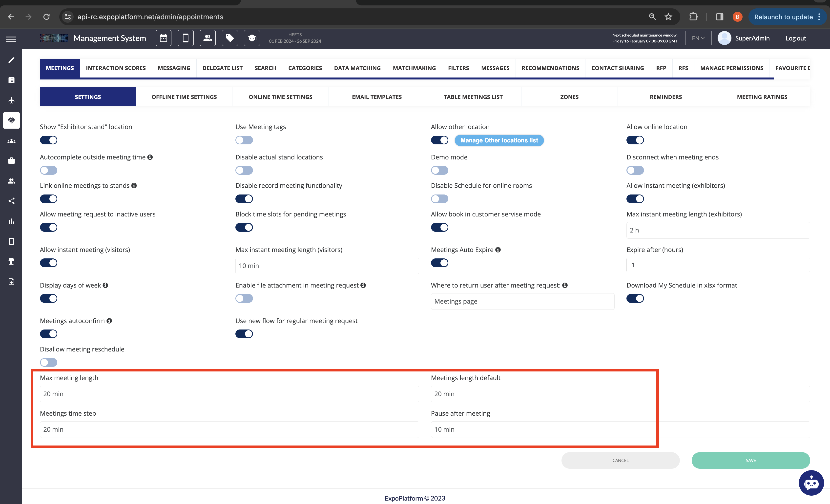Switch to the Matchmaking tab
830x504 pixels.
(414, 68)
